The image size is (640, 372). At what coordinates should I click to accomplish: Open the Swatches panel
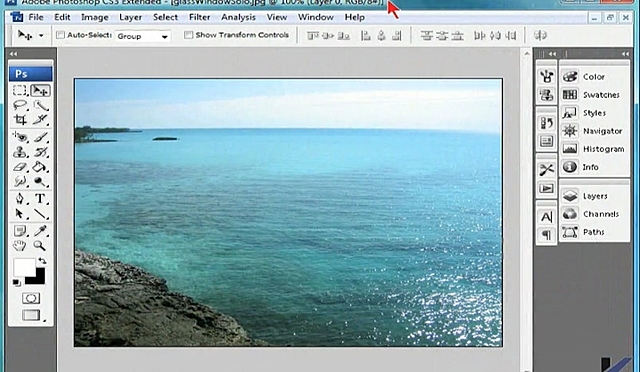click(x=594, y=95)
